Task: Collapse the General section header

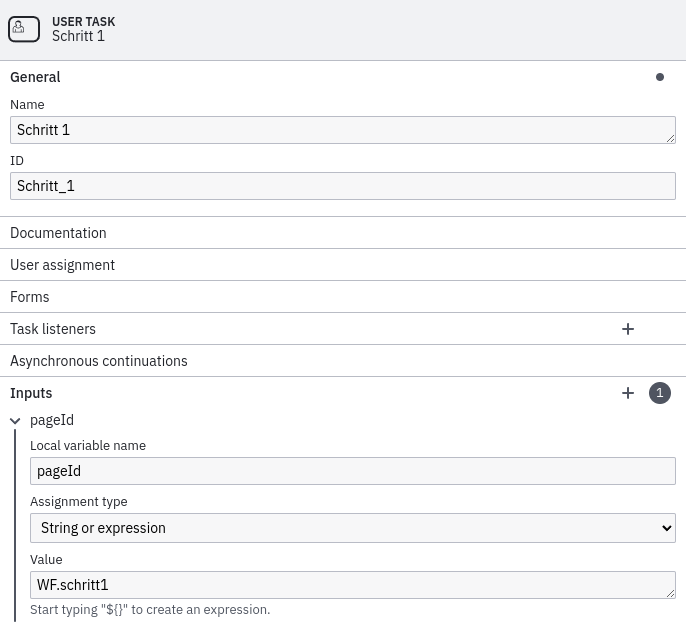Action: 36,77
